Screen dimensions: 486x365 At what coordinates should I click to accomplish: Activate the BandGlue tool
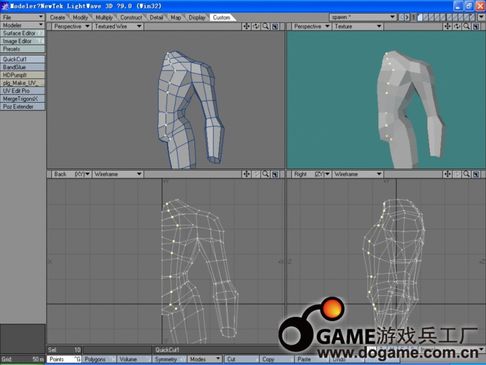[x=22, y=67]
